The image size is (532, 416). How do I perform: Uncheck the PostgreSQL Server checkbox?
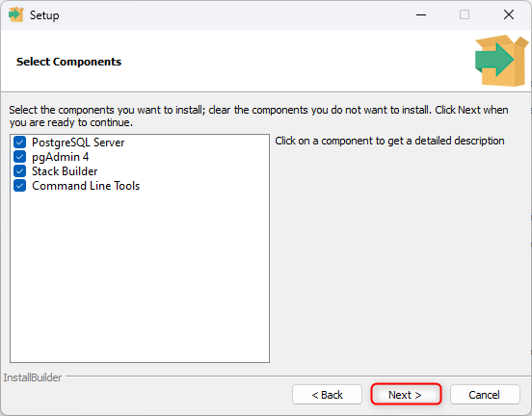click(19, 143)
